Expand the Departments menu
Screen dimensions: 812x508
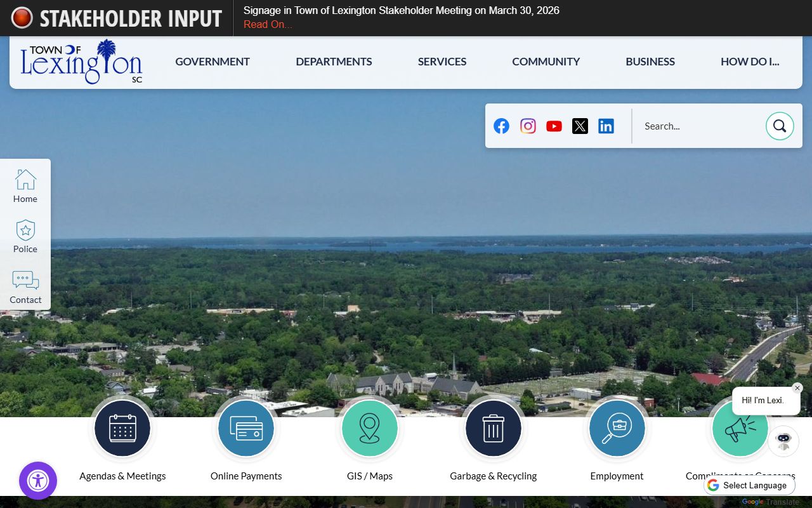[334, 62]
